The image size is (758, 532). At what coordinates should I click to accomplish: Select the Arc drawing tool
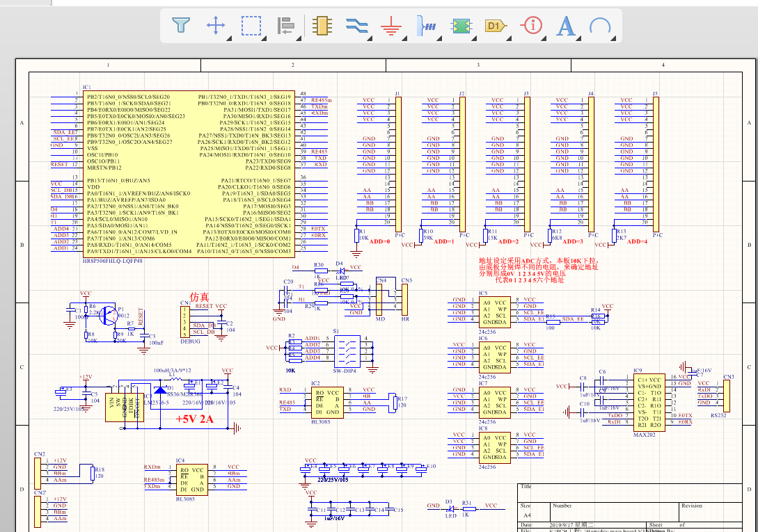click(600, 26)
